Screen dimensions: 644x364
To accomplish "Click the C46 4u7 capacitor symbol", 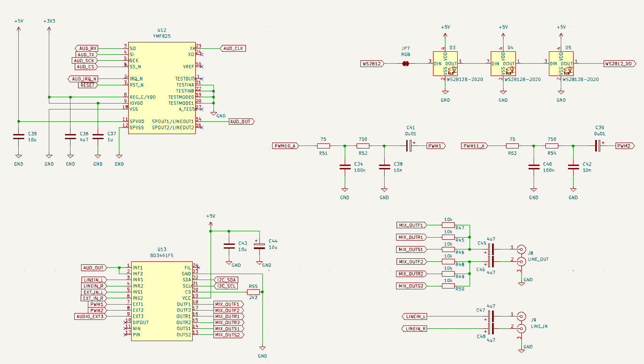I will tap(492, 261).
